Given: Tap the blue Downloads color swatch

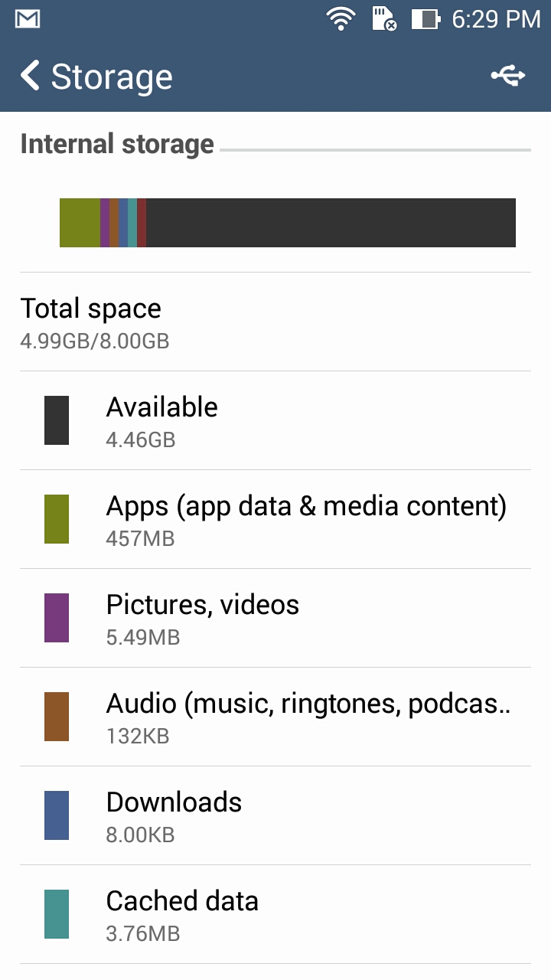Looking at the screenshot, I should 57,815.
